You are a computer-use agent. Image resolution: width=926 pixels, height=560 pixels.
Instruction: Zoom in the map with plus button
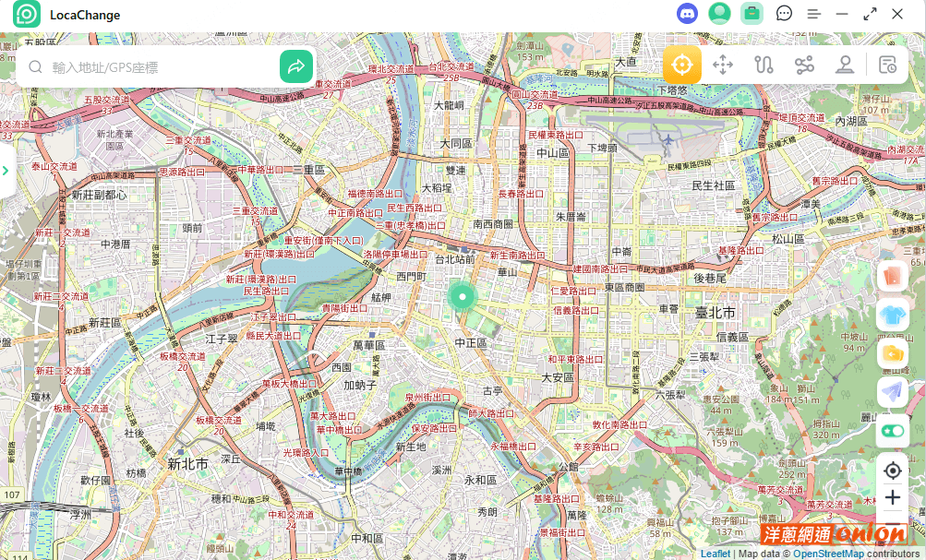click(x=893, y=497)
